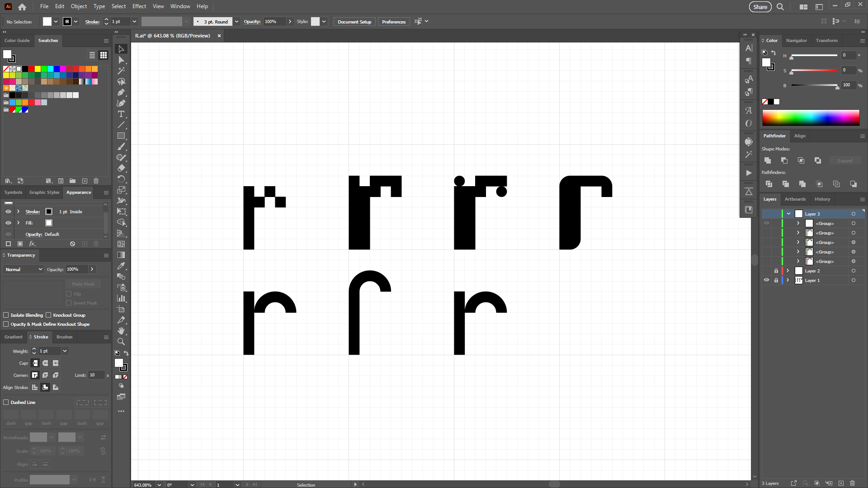Select the Direct Selection tool

coord(121,60)
